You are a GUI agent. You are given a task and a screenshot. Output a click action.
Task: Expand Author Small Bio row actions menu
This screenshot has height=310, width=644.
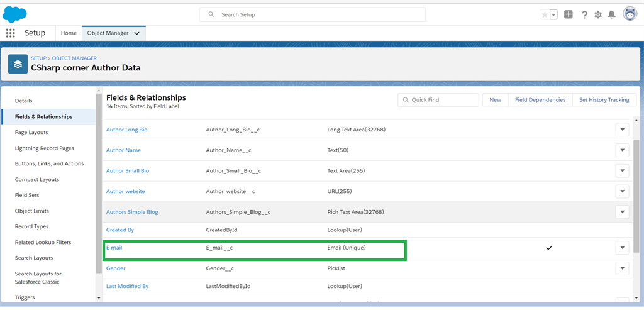click(622, 171)
